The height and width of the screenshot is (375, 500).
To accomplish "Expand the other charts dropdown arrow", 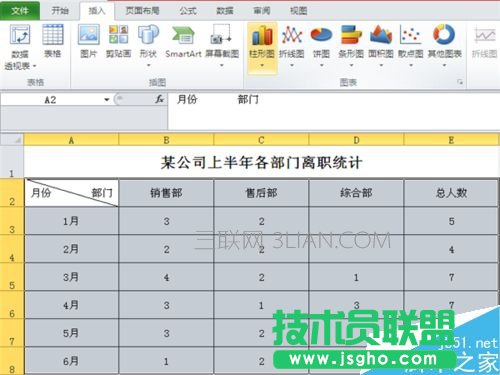I will pyautogui.click(x=444, y=65).
